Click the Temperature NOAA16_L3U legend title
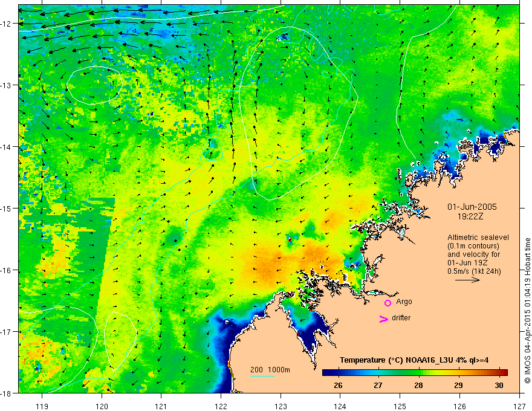 click(414, 360)
